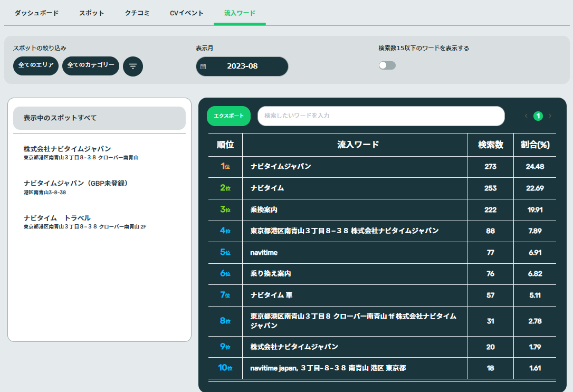Click the 割合(%) column header
Screen dimensions: 573x392
535,145
